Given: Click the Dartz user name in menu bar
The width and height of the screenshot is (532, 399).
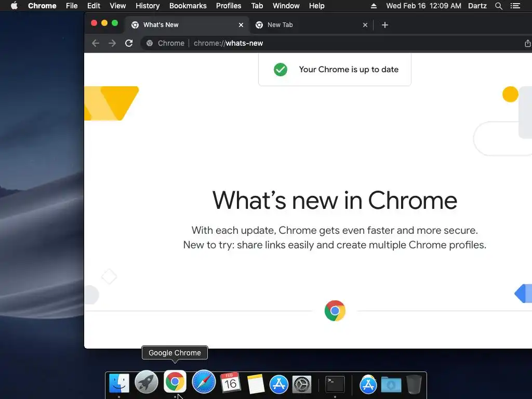Looking at the screenshot, I should (x=477, y=6).
